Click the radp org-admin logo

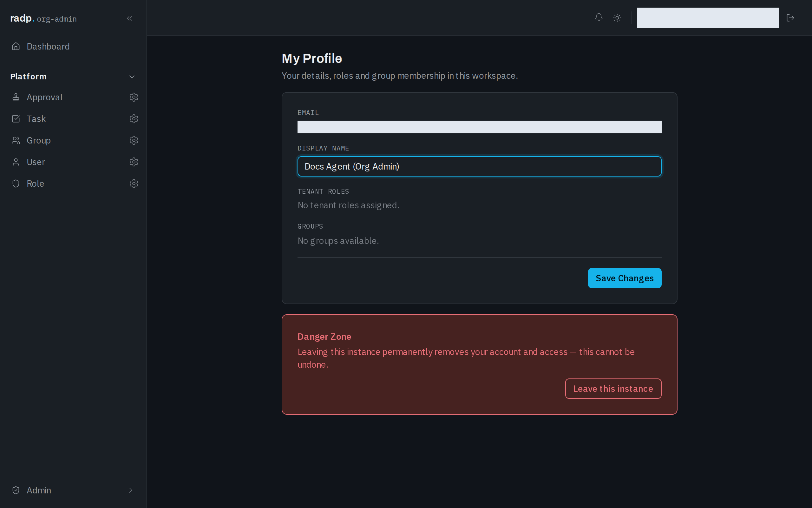43,18
